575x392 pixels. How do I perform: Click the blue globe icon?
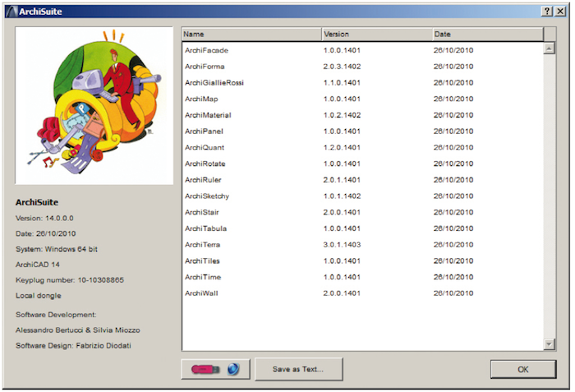pyautogui.click(x=233, y=369)
